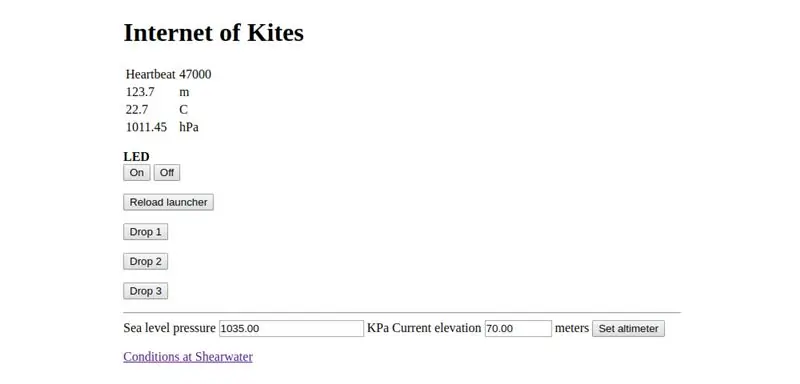Click the Internet of Kites heading
Screen dimensions: 800x384
click(x=213, y=33)
